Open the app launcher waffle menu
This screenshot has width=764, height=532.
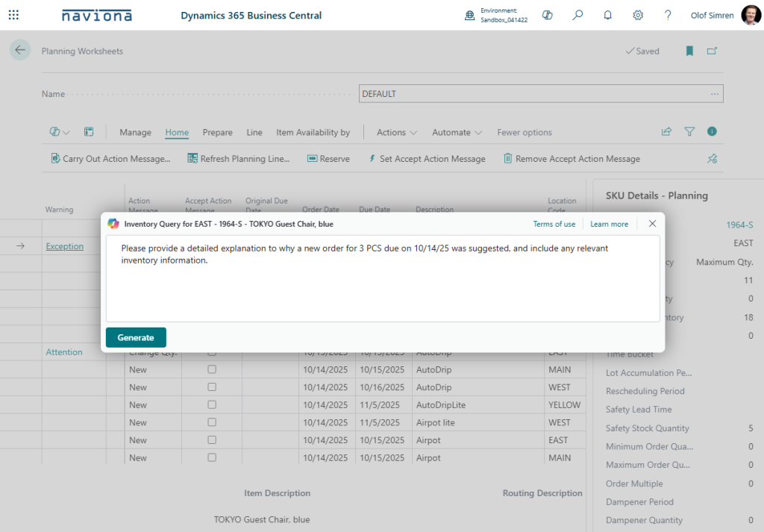click(13, 15)
